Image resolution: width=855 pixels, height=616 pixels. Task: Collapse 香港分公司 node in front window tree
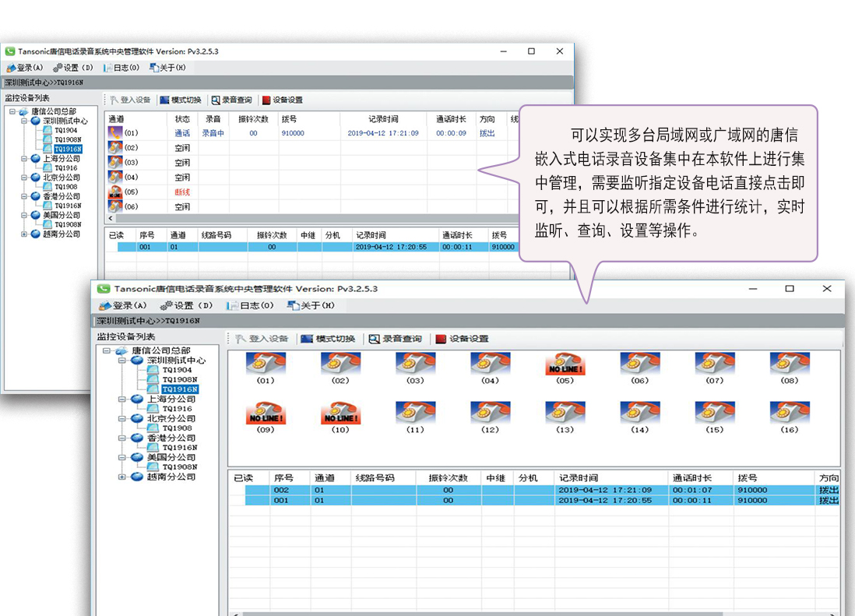(122, 438)
